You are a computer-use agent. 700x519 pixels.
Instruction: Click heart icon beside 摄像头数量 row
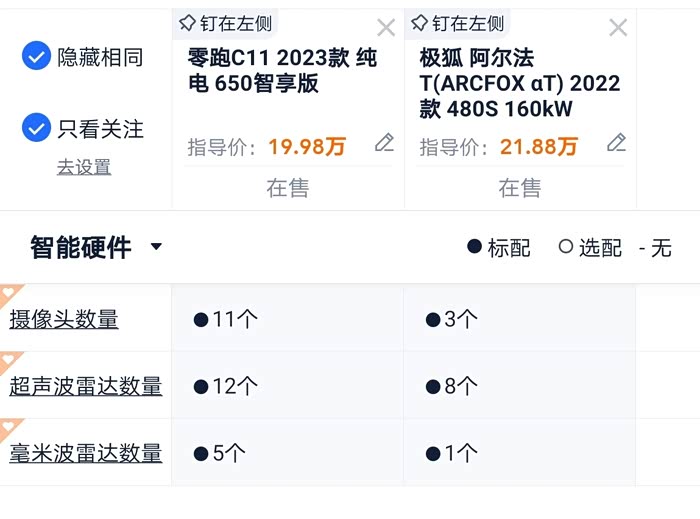[9, 294]
